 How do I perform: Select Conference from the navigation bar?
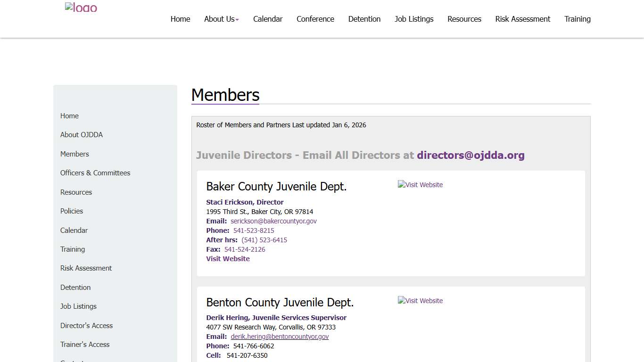tap(315, 19)
